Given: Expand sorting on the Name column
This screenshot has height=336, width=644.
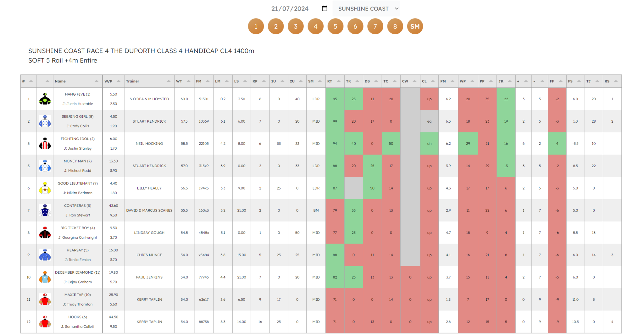Looking at the screenshot, I should coord(96,81).
